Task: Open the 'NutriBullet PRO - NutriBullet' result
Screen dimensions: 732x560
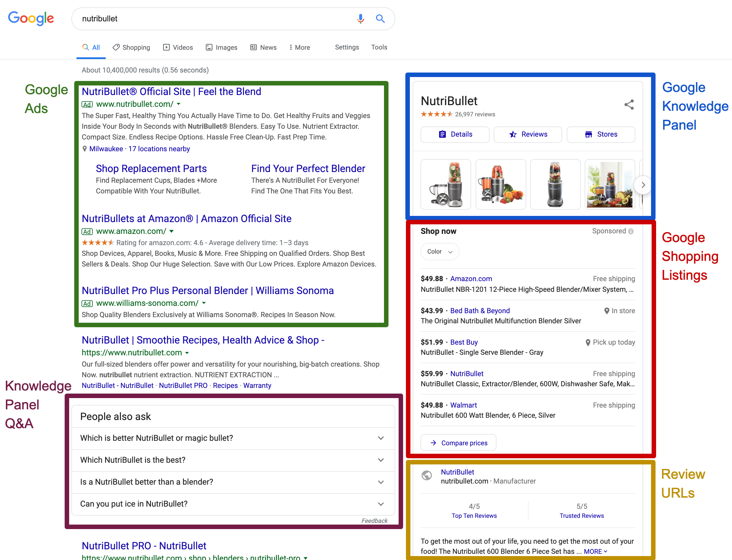Action: (x=144, y=546)
